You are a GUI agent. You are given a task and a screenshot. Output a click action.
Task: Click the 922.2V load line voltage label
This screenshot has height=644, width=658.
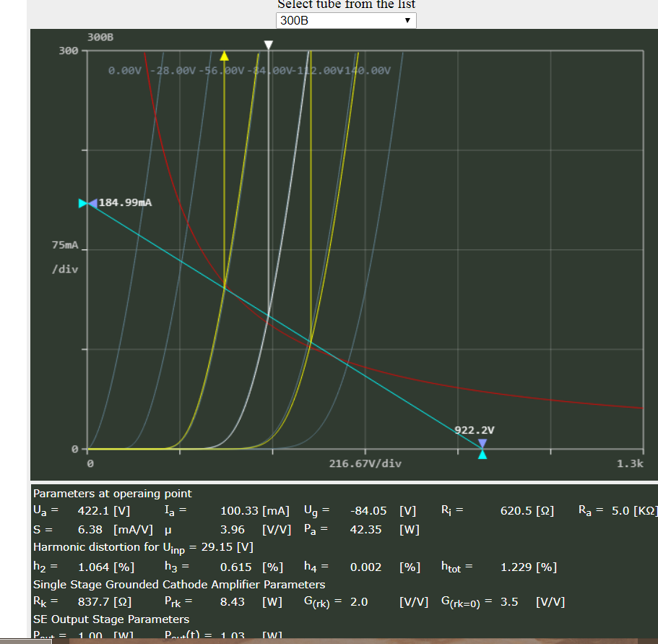(473, 431)
